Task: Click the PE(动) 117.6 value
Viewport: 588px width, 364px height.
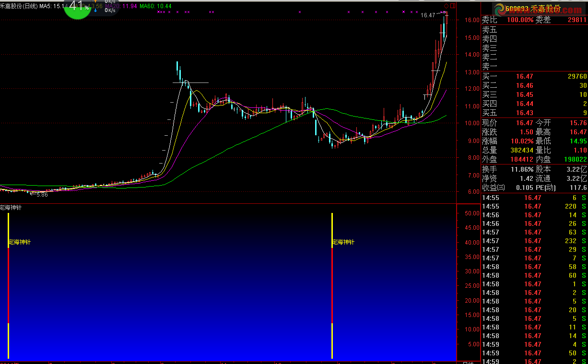Action: click(579, 188)
